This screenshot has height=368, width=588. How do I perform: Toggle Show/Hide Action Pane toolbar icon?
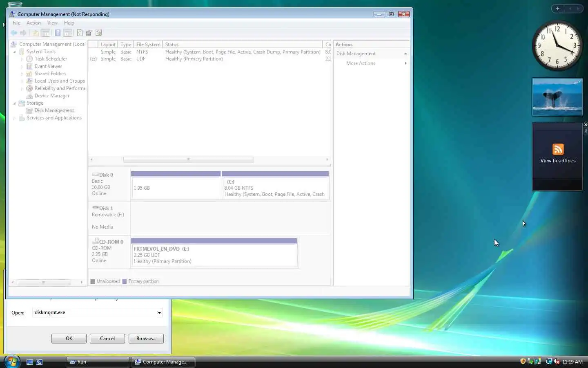(x=68, y=33)
